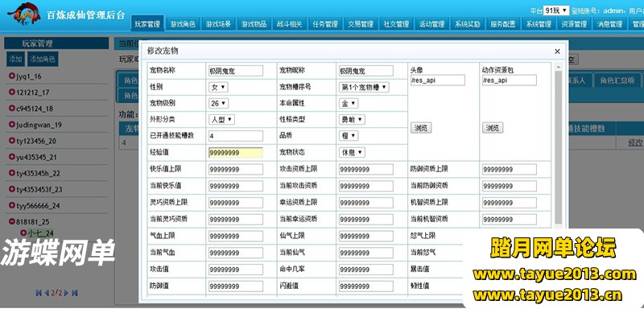Click the dialog vertical scrollbar

558,145
